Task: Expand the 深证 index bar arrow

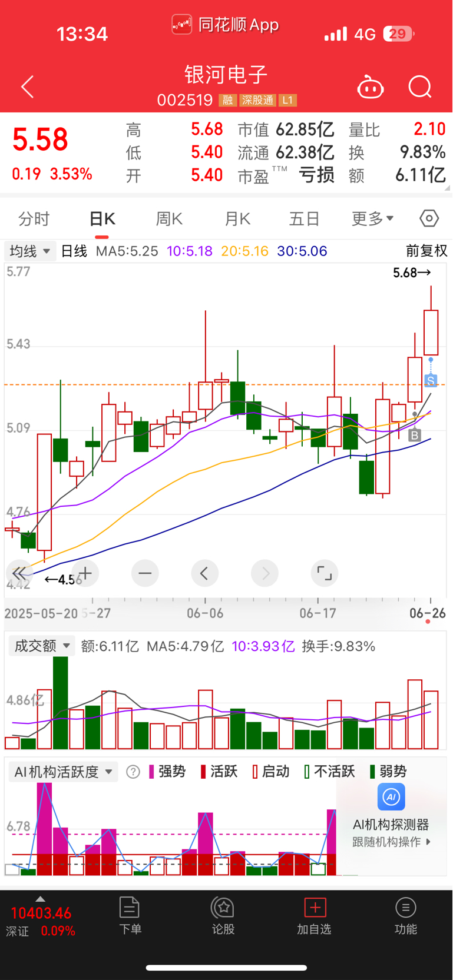Action: tap(40, 899)
